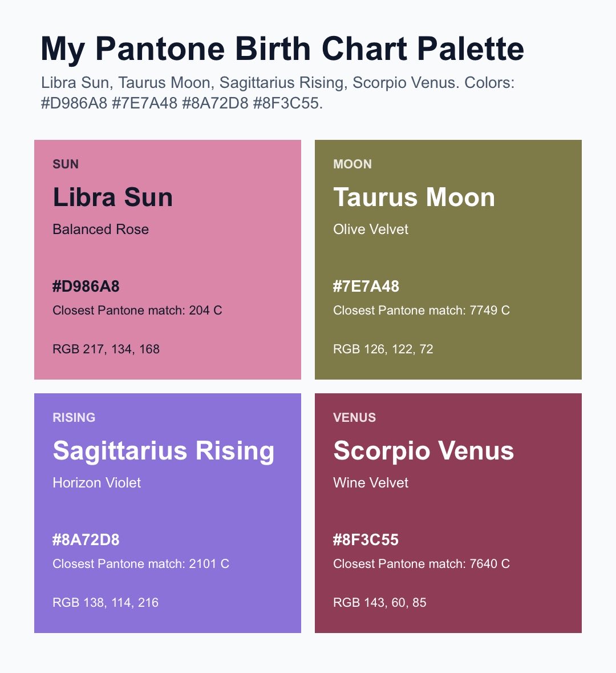Click the RGB 217, 134, 168 value
The width and height of the screenshot is (616, 673).
click(106, 349)
